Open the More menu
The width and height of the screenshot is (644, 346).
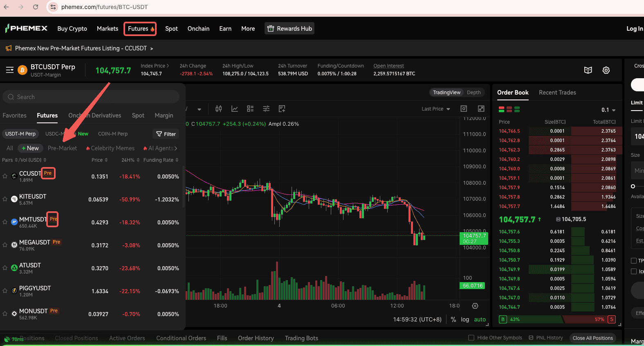(x=248, y=29)
